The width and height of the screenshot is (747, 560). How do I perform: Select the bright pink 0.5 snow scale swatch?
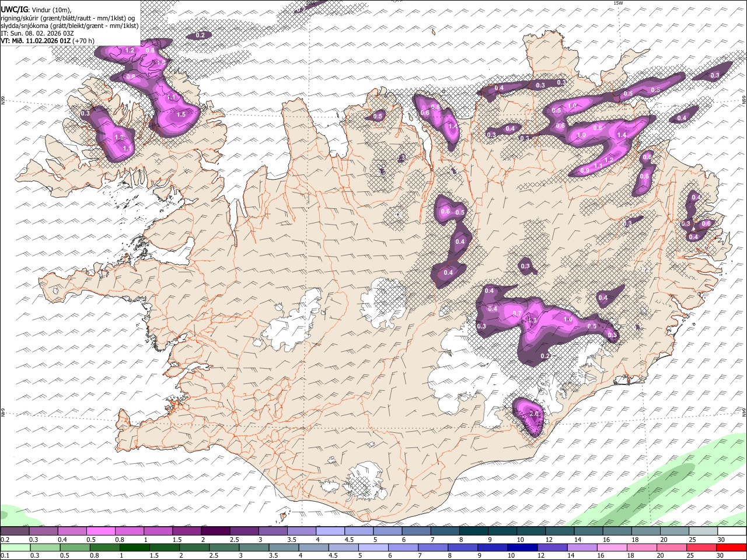coord(100,531)
